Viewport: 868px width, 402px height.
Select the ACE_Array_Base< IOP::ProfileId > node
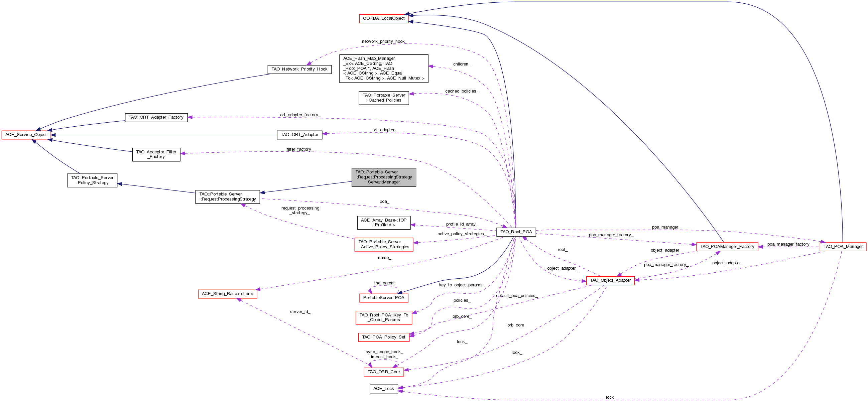[x=384, y=223]
